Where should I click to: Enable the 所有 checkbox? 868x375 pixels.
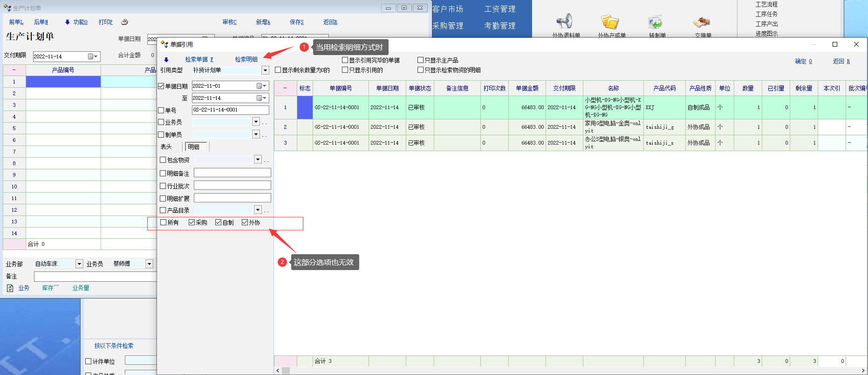tap(164, 222)
